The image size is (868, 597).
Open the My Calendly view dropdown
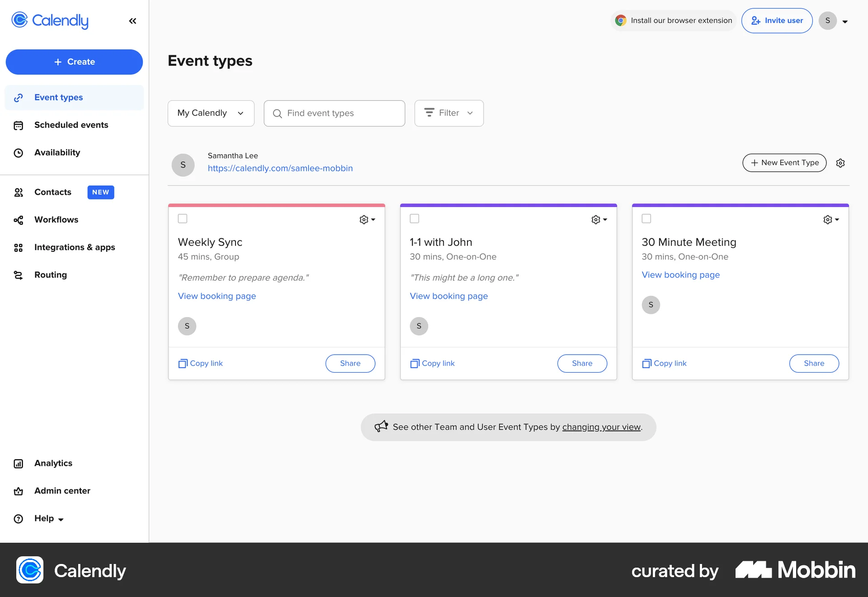click(211, 113)
